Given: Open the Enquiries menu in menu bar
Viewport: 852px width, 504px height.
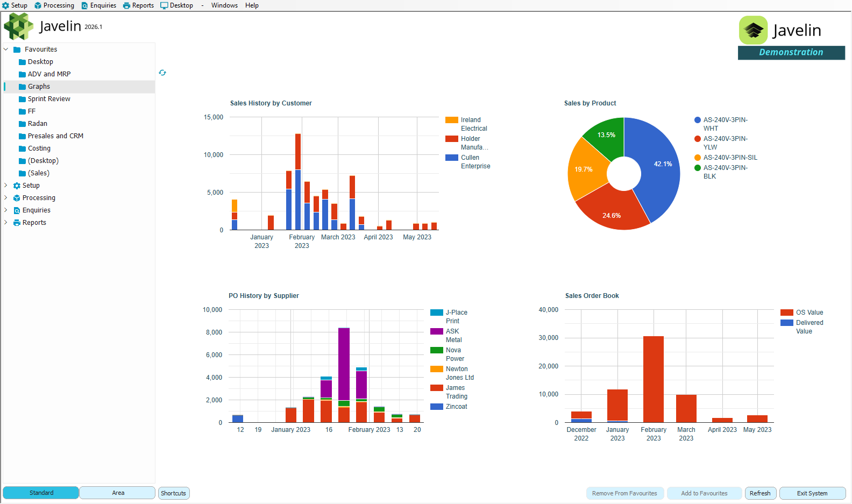Looking at the screenshot, I should coord(98,5).
